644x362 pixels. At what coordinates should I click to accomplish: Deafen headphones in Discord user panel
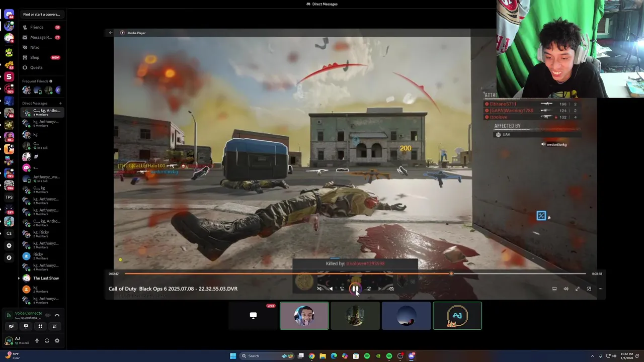[x=47, y=341]
